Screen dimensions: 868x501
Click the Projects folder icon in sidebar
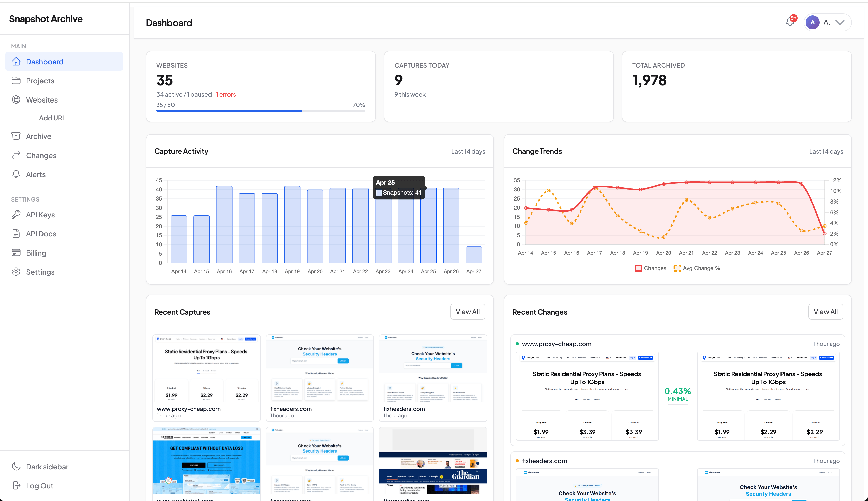pyautogui.click(x=16, y=80)
